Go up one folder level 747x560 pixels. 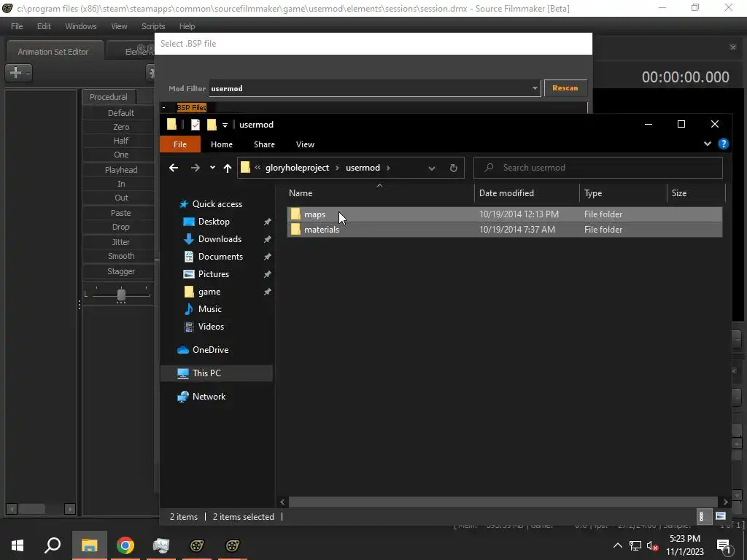(x=228, y=168)
